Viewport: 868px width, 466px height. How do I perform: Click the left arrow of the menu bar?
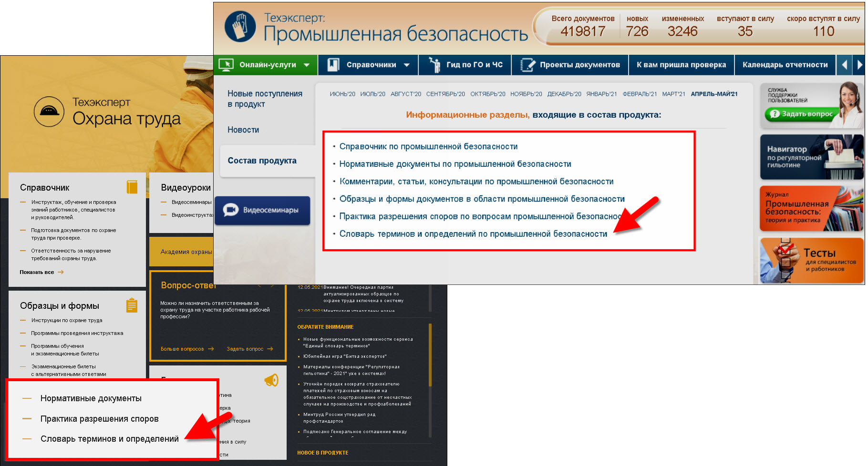844,65
